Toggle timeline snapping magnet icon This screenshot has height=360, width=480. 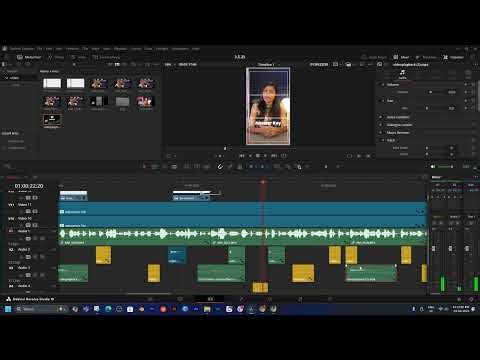(220, 167)
